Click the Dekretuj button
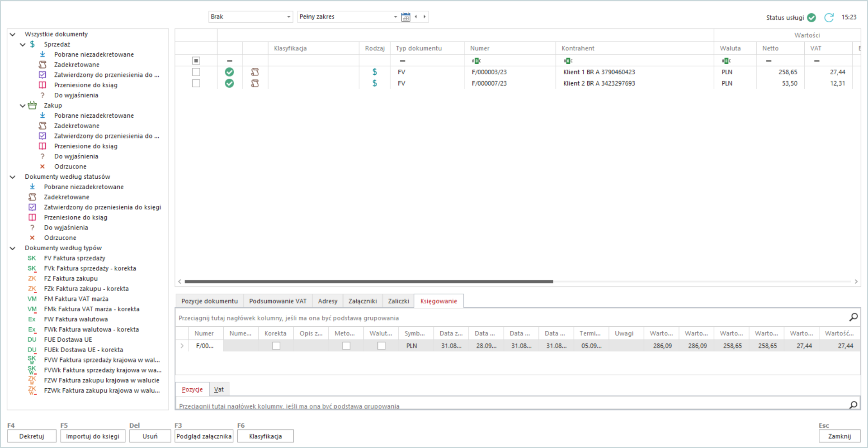 (32, 436)
